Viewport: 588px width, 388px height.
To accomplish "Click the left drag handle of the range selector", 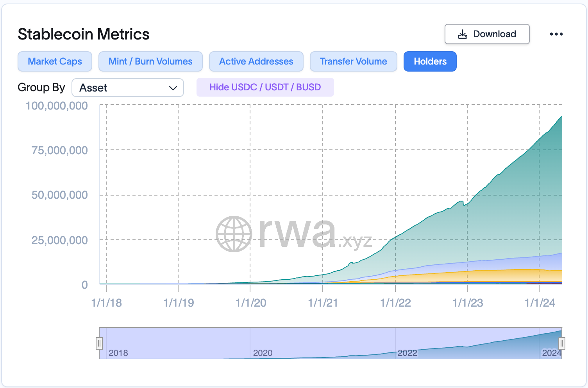I will pyautogui.click(x=100, y=343).
